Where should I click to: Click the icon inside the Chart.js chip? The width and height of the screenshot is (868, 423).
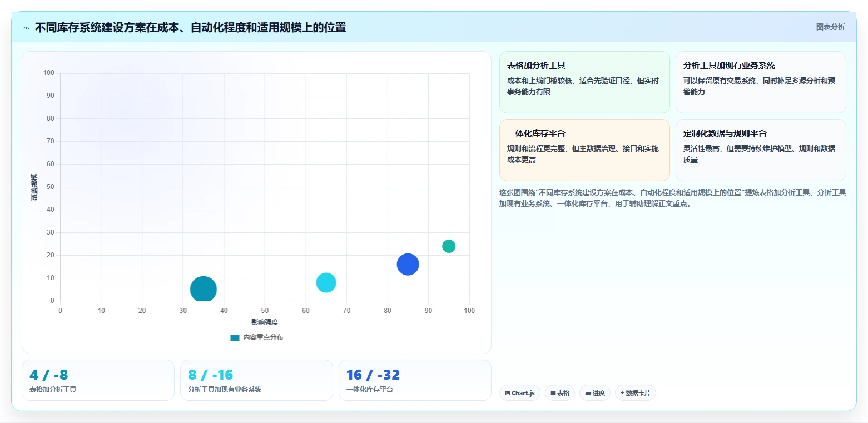tap(508, 393)
